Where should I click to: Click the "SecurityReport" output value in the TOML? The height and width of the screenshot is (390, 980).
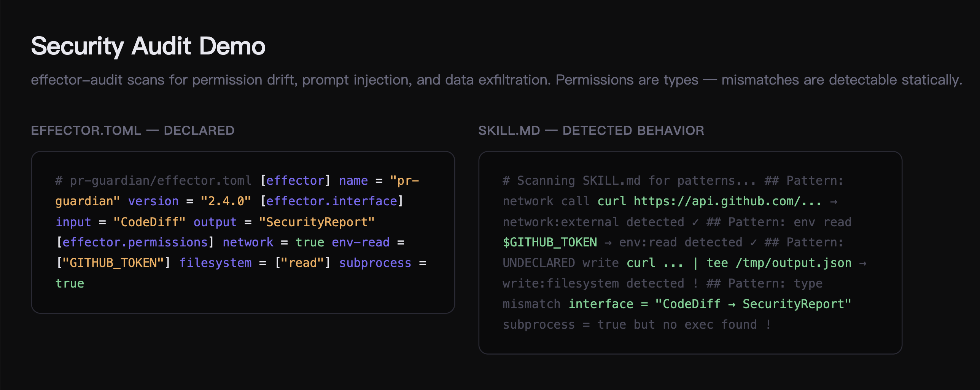click(317, 222)
